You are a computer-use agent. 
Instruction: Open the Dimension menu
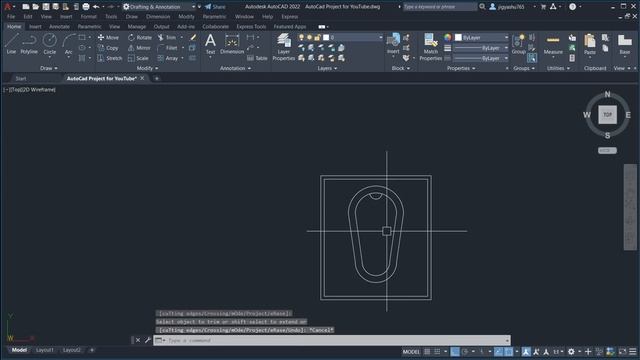click(x=158, y=17)
